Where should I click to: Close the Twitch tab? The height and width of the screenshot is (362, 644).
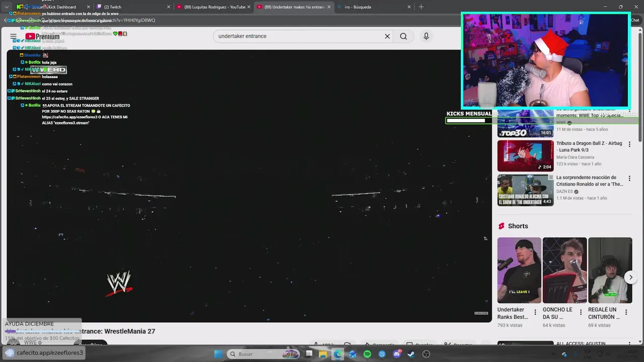click(168, 7)
